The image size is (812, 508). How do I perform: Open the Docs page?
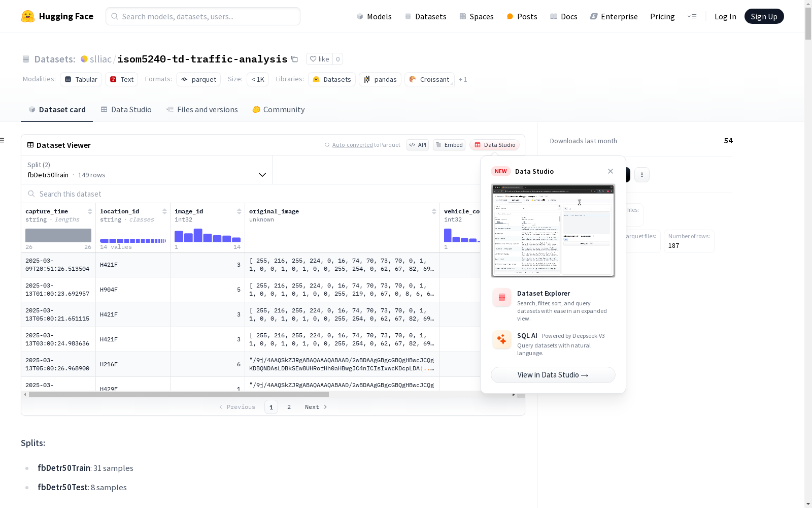tap(564, 16)
